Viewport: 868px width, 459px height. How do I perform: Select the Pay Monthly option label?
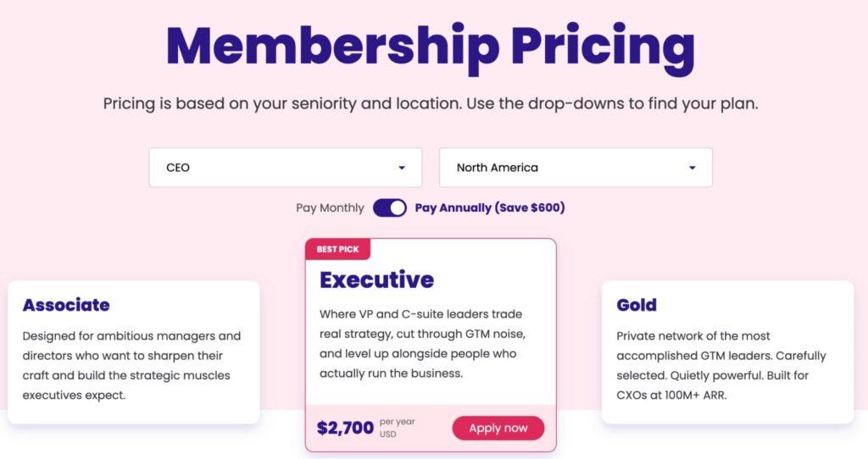pos(330,207)
